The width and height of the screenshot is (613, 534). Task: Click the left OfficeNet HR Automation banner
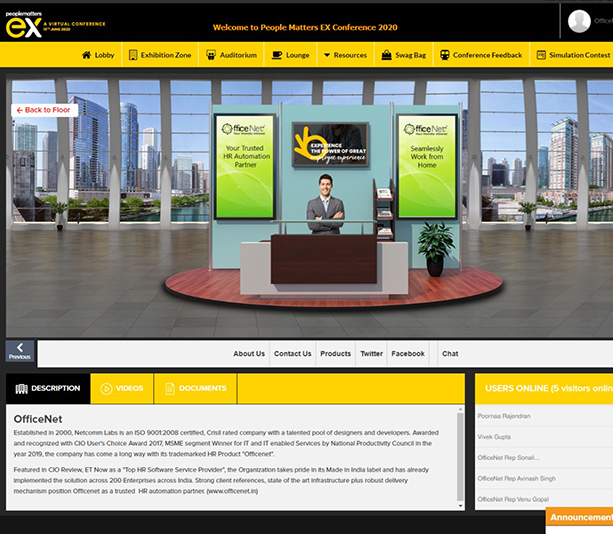point(245,166)
